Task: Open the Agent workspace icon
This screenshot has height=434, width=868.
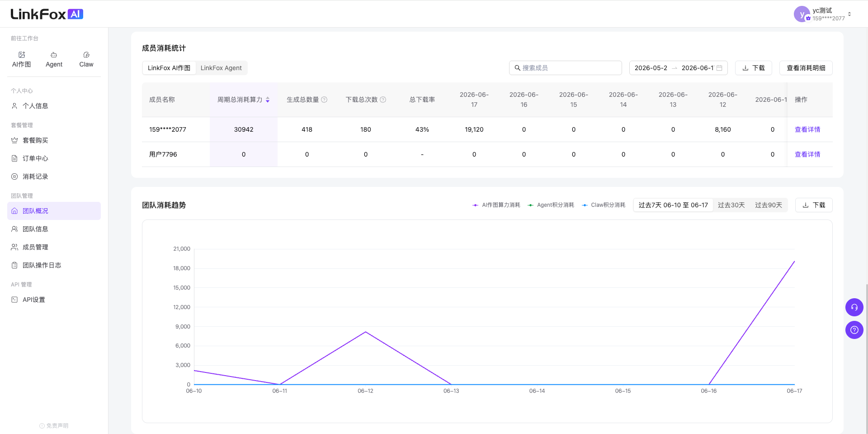Action: (x=54, y=59)
